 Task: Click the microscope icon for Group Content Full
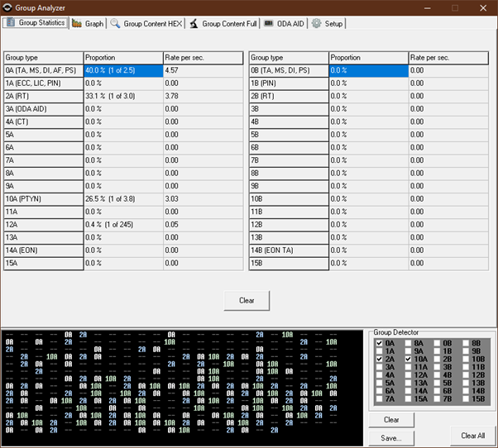coord(194,23)
